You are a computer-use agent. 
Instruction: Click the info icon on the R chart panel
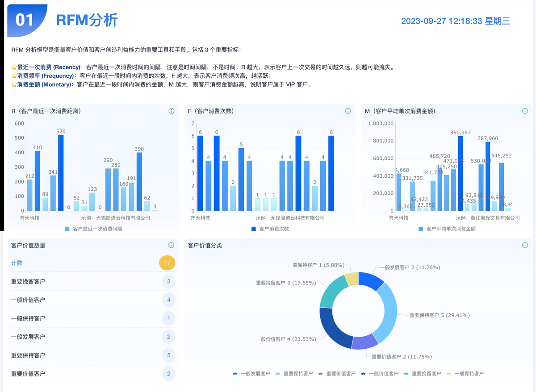point(172,111)
